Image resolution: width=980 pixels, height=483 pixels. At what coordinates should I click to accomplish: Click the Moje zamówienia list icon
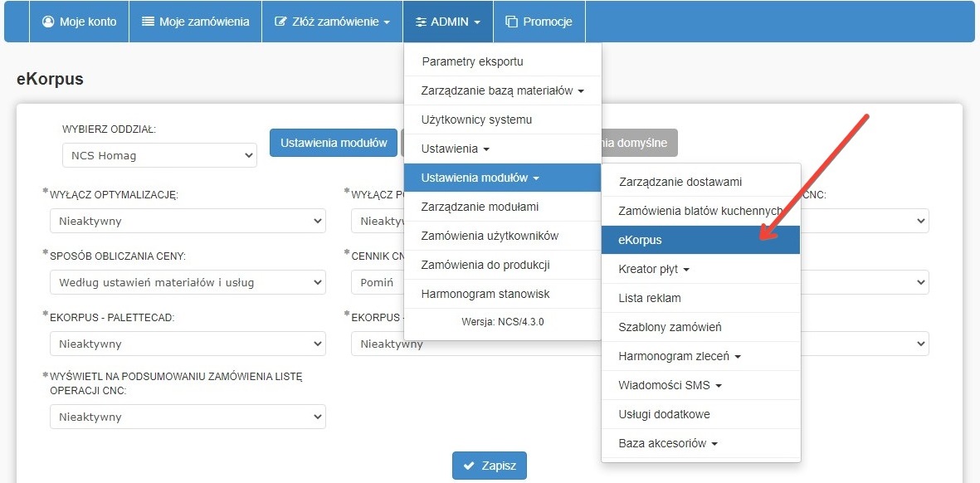(x=148, y=22)
